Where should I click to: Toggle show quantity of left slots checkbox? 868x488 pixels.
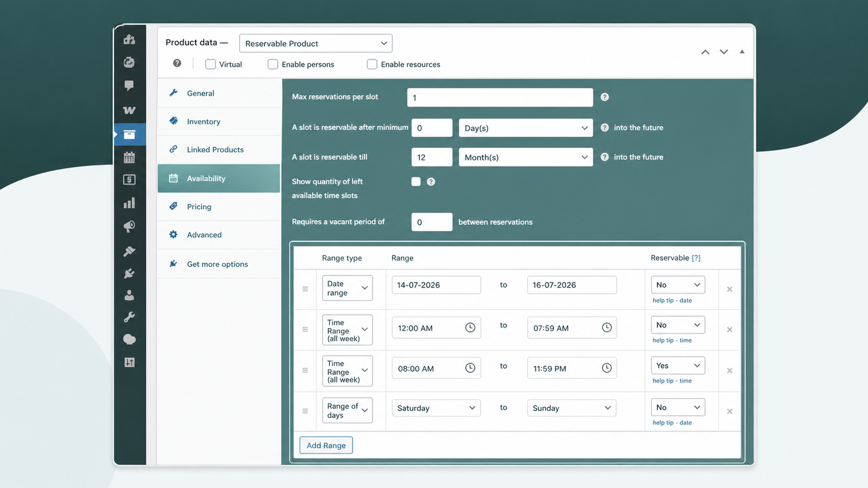point(416,182)
